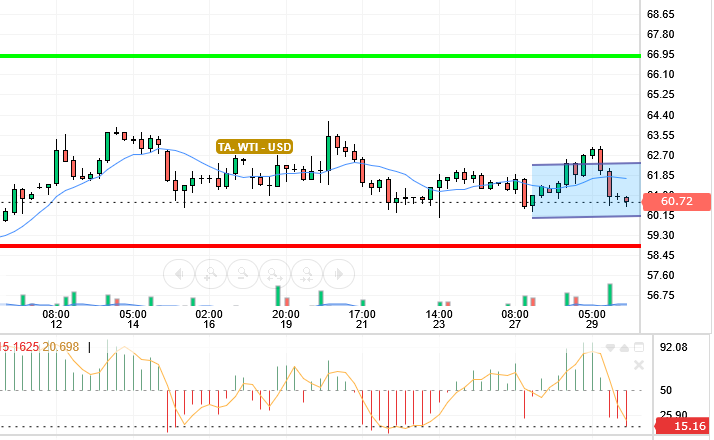This screenshot has height=440, width=714.
Task: Step chart forward with right arrow button
Action: point(339,274)
